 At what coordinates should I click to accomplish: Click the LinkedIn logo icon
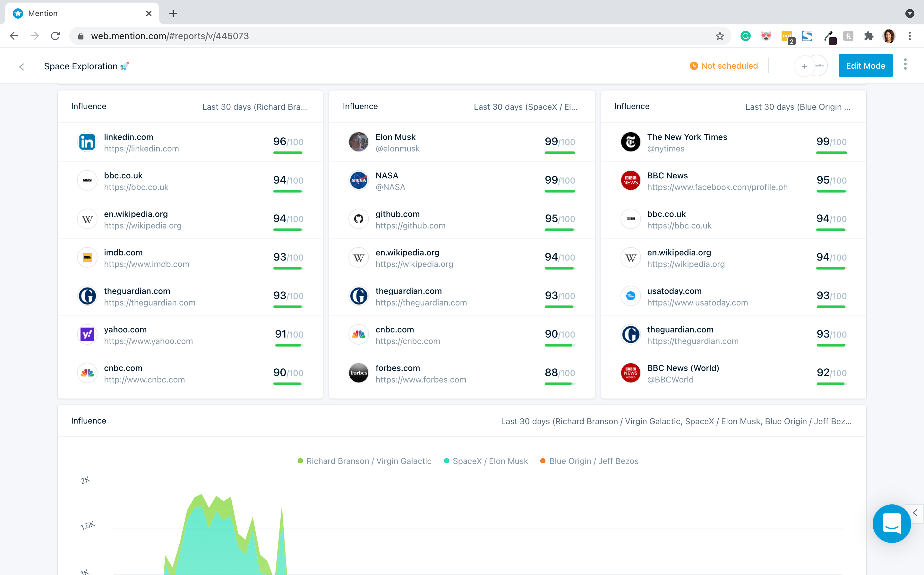coord(87,142)
